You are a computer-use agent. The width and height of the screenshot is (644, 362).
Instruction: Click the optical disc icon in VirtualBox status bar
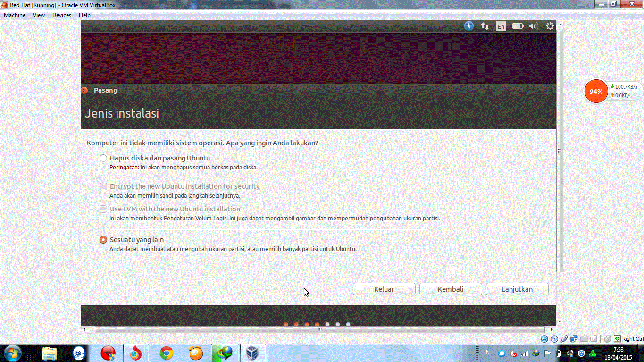point(554,338)
